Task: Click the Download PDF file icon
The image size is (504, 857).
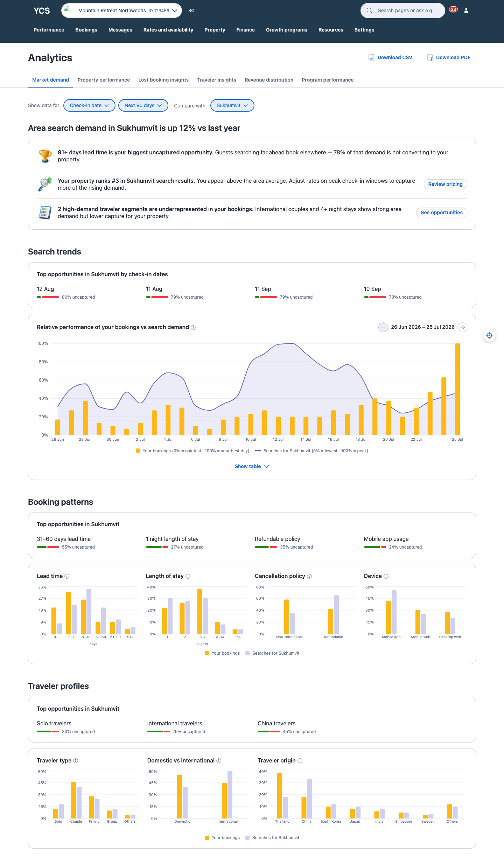Action: click(430, 57)
